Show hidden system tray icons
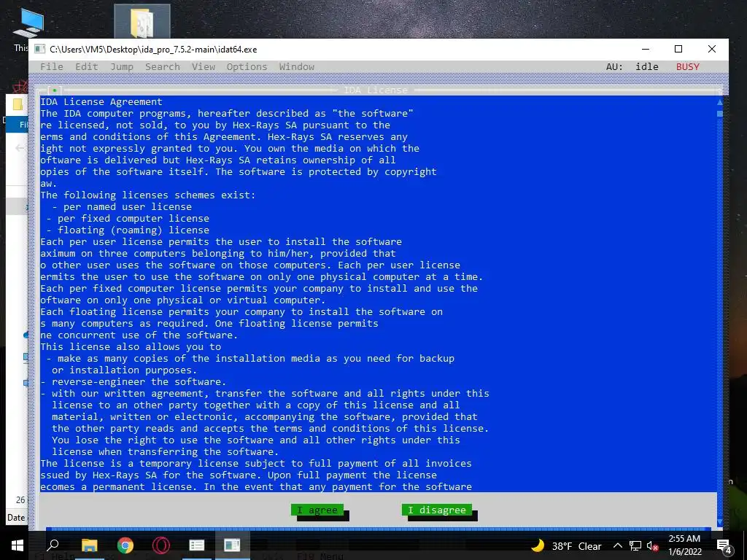 coord(617,545)
